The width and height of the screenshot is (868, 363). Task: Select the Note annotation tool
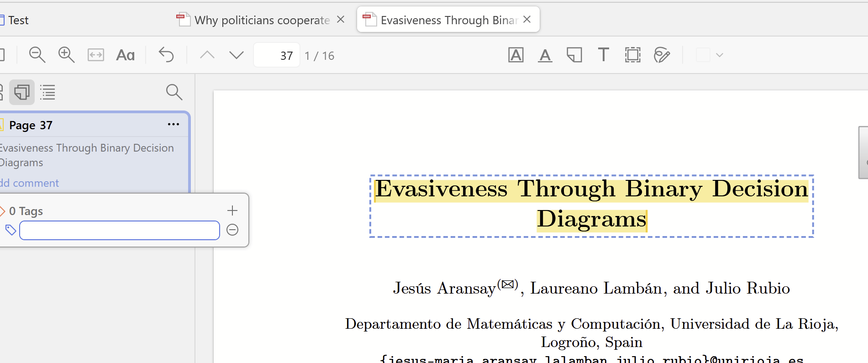point(574,55)
